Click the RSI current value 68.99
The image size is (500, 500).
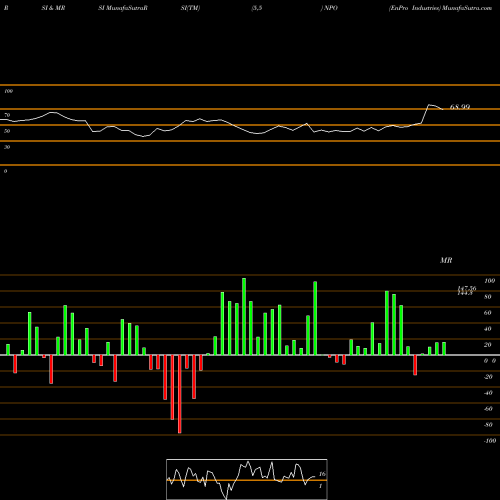[460, 107]
